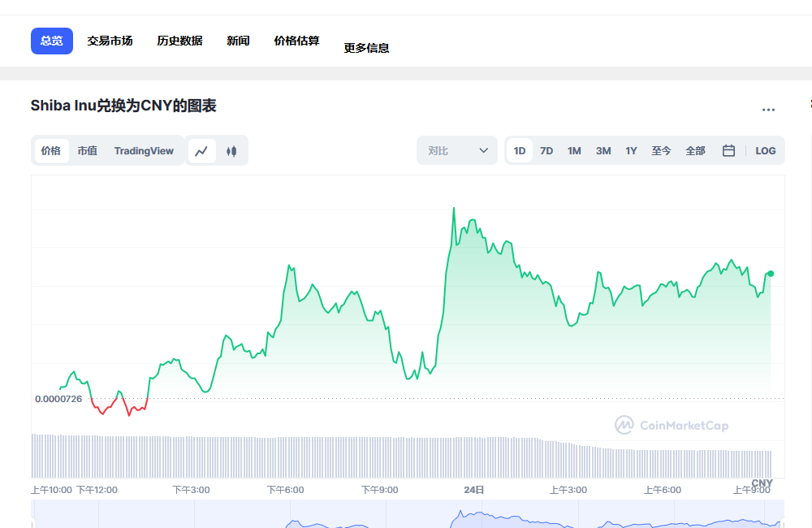Click the CoinMarketCap watermark logo
This screenshot has width=812, height=528.
tap(672, 425)
